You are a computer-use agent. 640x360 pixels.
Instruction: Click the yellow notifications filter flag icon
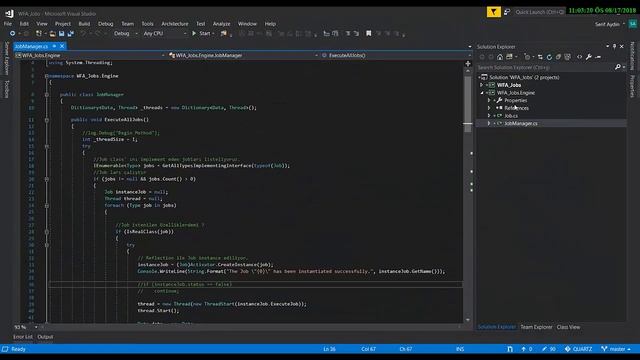tap(493, 12)
